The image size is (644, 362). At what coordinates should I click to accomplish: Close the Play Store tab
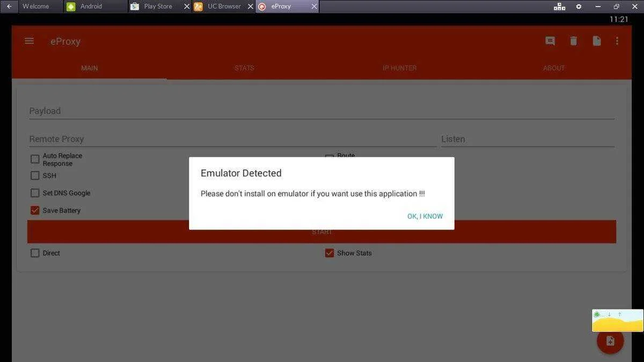tap(187, 6)
